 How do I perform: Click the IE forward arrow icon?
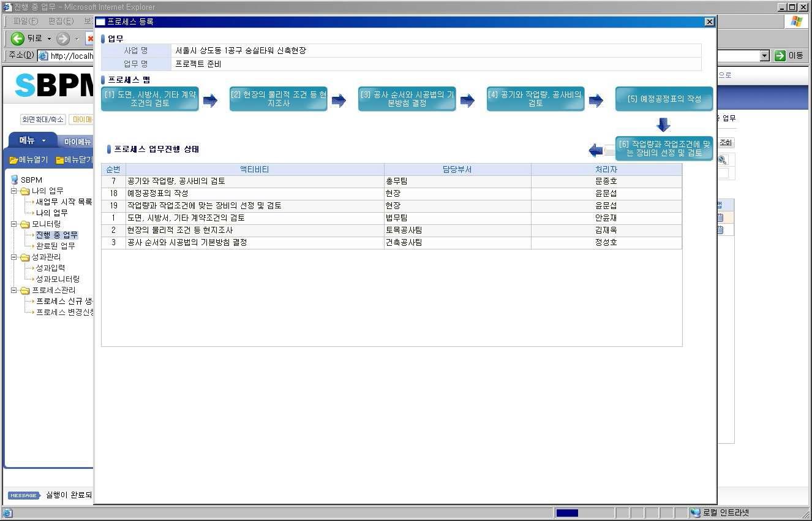[63, 39]
